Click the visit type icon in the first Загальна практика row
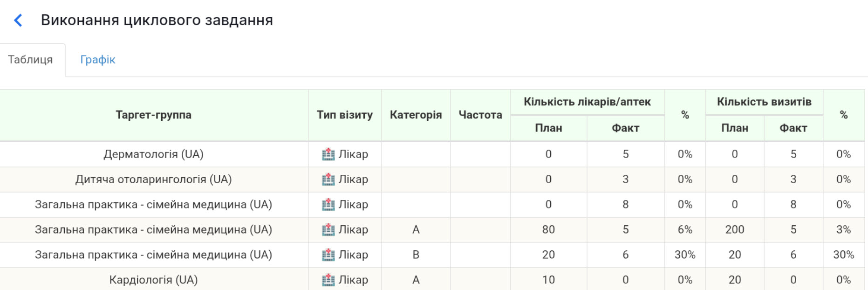This screenshot has width=868, height=290. 329,204
